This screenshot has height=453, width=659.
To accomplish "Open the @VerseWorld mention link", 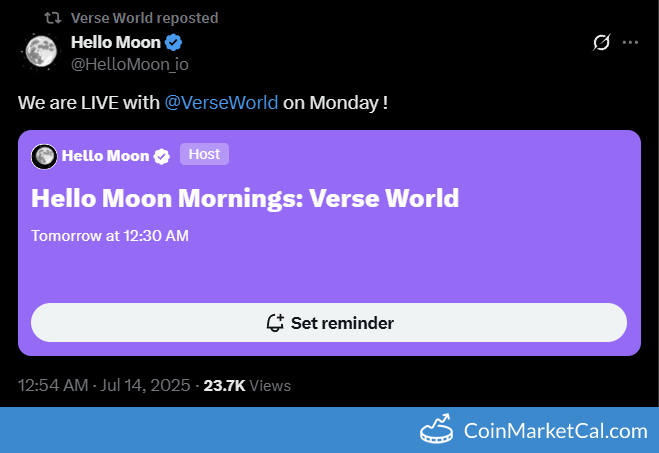I will coord(221,103).
